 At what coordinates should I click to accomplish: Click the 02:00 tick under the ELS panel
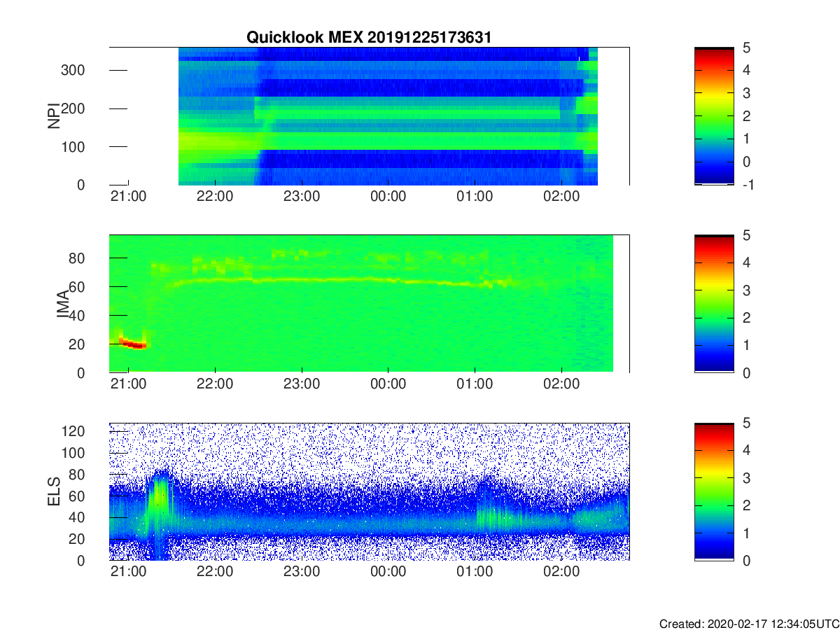tap(562, 571)
